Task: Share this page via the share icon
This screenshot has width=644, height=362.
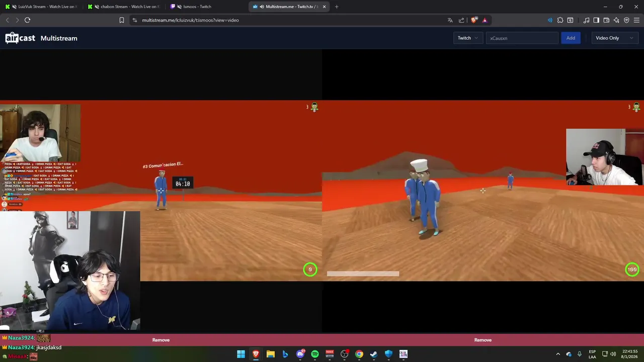Action: coord(461,20)
